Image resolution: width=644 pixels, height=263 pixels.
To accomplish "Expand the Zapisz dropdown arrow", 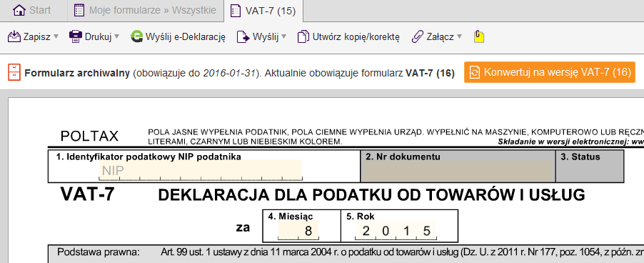I will [56, 36].
